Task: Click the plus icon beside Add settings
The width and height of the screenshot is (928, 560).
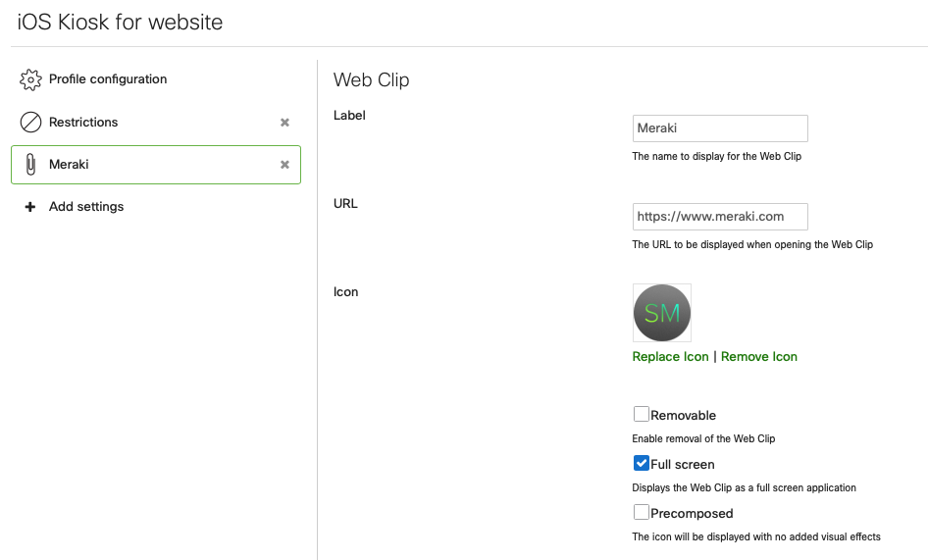Action: click(x=30, y=207)
